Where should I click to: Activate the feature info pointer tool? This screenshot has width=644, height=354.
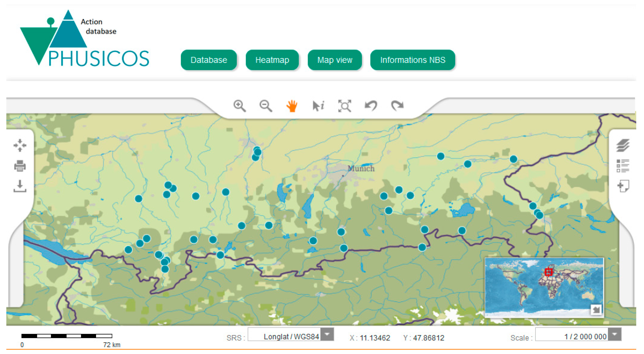318,106
